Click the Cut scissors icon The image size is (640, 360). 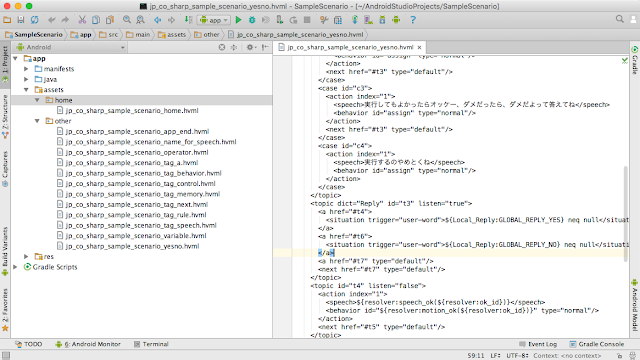82,20
